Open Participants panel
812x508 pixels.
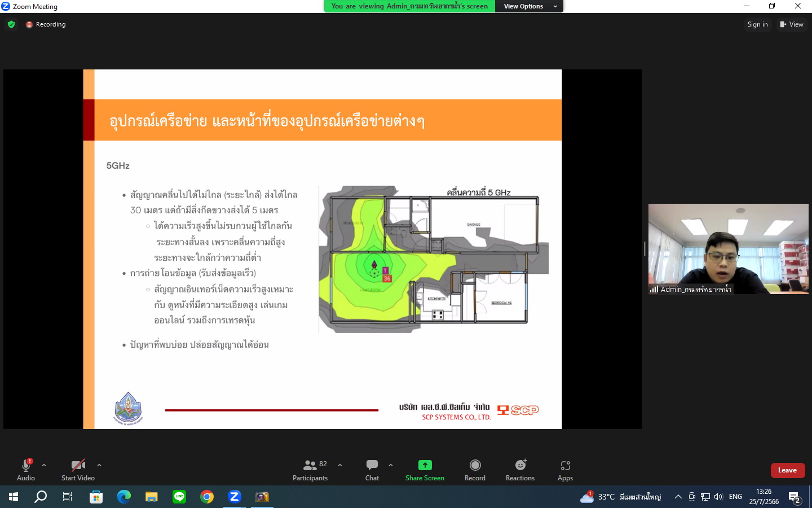(x=310, y=470)
